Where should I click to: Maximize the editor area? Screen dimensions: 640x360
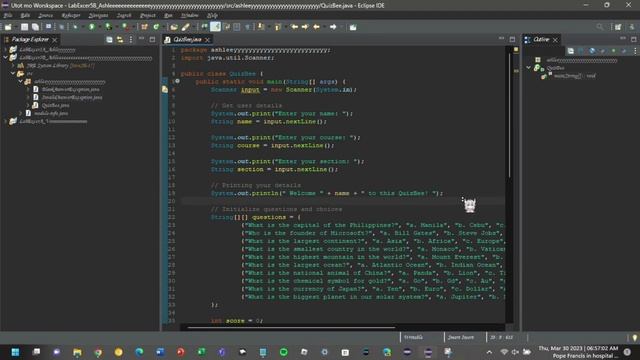tap(512, 39)
